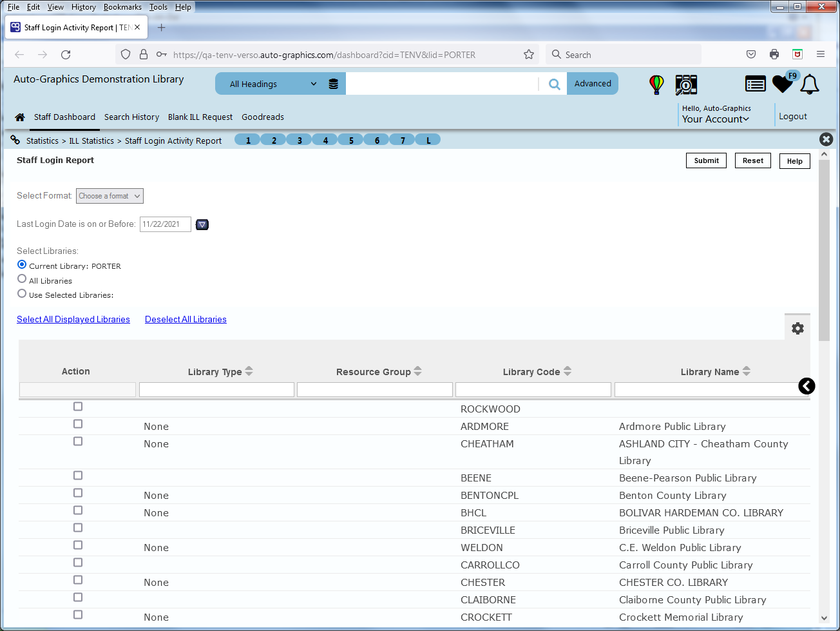Open the books magnifier search icon
This screenshot has height=631, width=840.
[686, 84]
